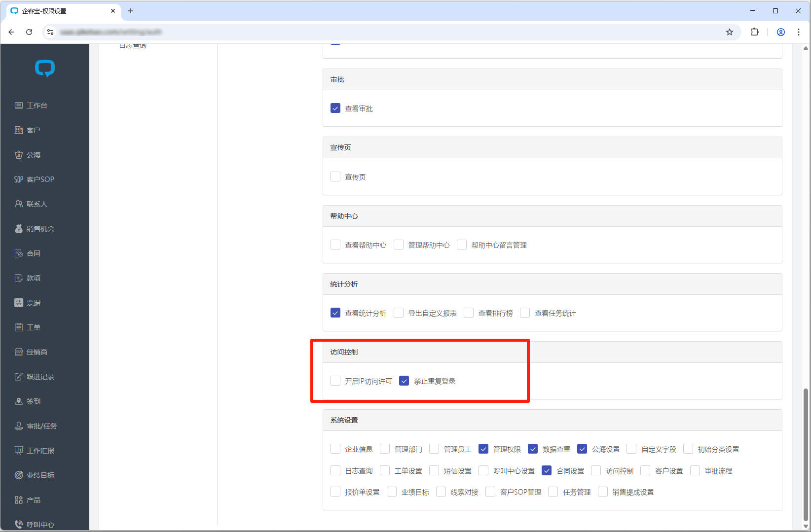Go to 工作汇报 in the sidebar
Viewport: 811px width, 532px height.
[40, 451]
